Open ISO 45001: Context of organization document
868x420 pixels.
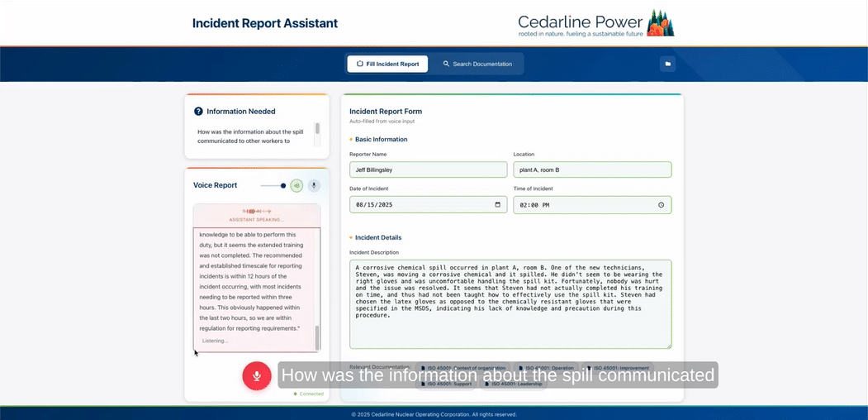click(462, 368)
